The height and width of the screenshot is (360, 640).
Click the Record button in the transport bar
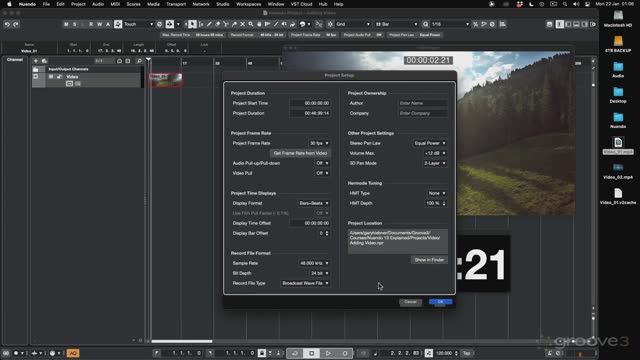click(345, 353)
